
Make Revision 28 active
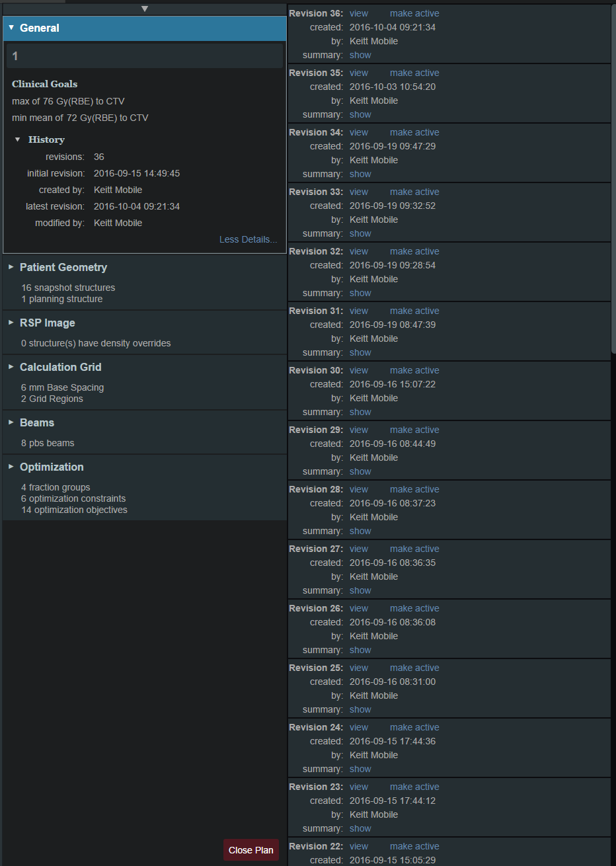414,489
